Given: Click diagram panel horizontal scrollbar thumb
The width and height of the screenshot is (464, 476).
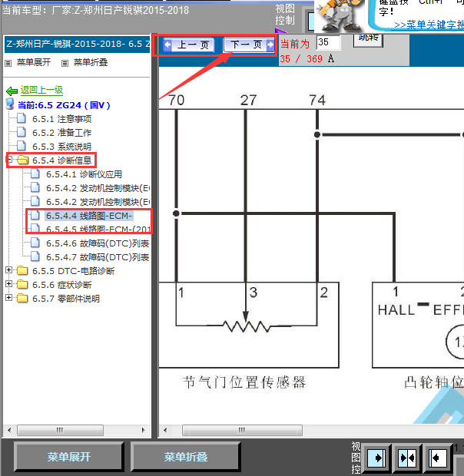Looking at the screenshot, I should pos(242,430).
